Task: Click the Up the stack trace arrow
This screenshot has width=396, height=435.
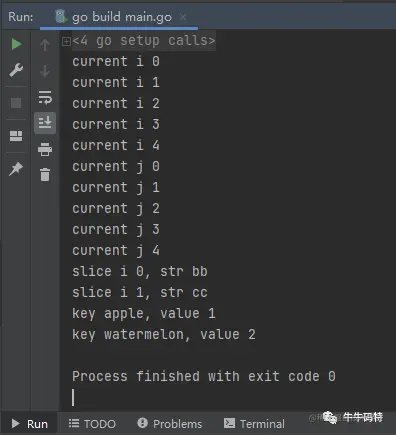Action: tap(45, 44)
